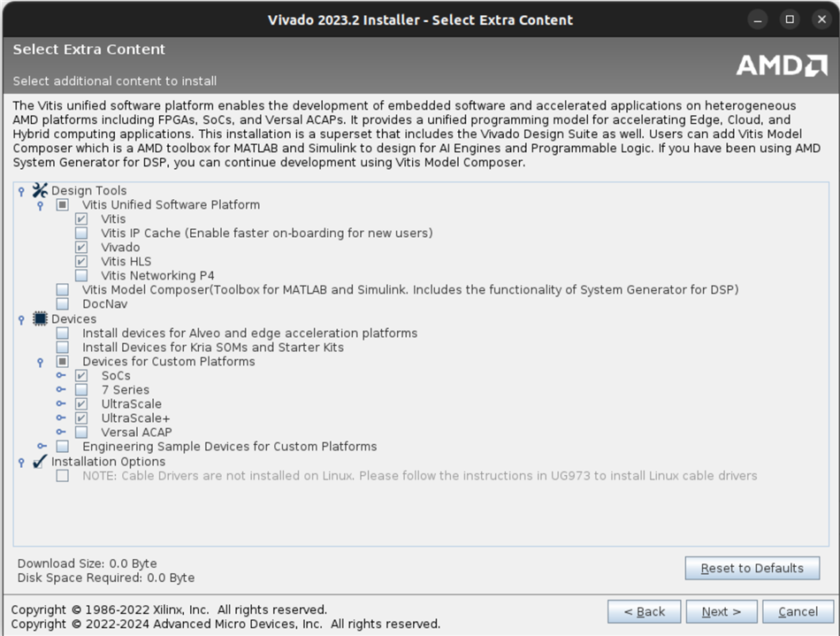Click the Xilinx 1986-2022 copyright line
The image size is (840, 636).
point(169,609)
